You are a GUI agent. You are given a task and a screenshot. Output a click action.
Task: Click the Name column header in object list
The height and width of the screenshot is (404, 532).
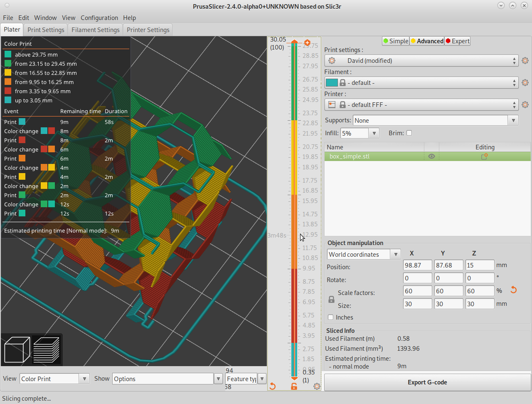(374, 147)
